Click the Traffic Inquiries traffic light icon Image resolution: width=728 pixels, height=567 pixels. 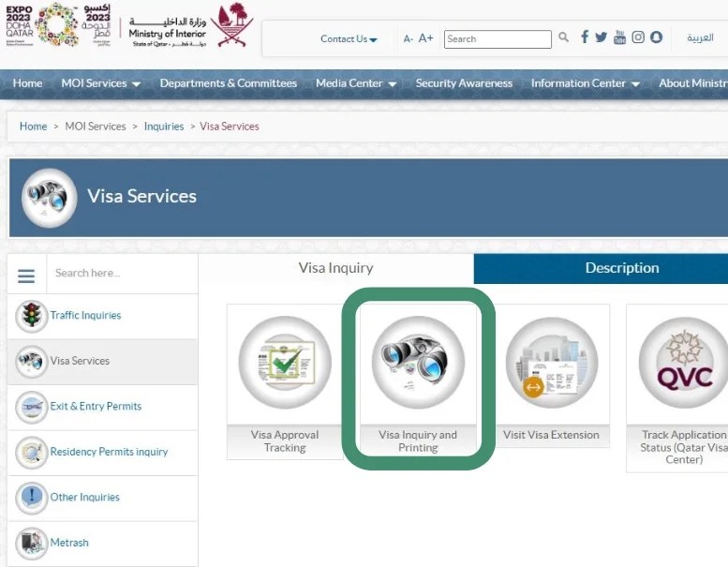pos(32,316)
